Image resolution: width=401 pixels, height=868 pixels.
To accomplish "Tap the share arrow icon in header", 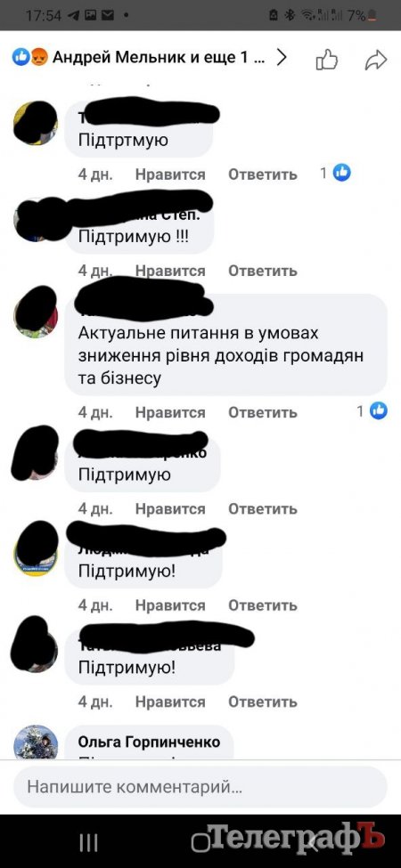I will 375,60.
